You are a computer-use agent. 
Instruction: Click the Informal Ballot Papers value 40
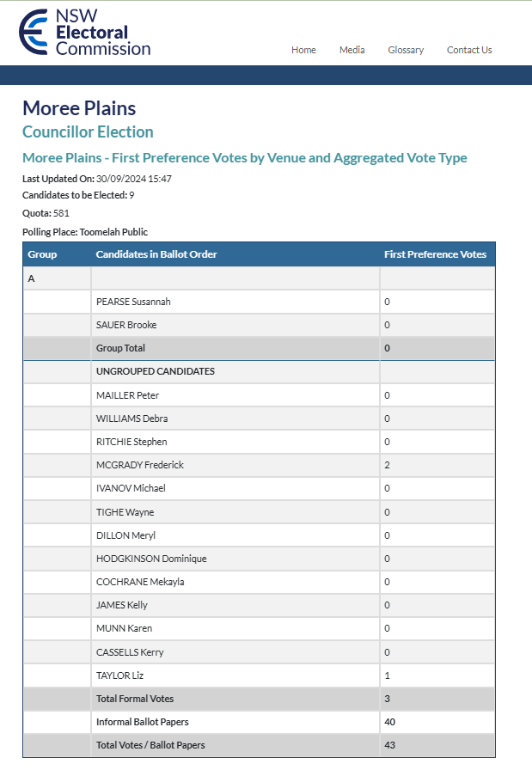[x=390, y=722]
